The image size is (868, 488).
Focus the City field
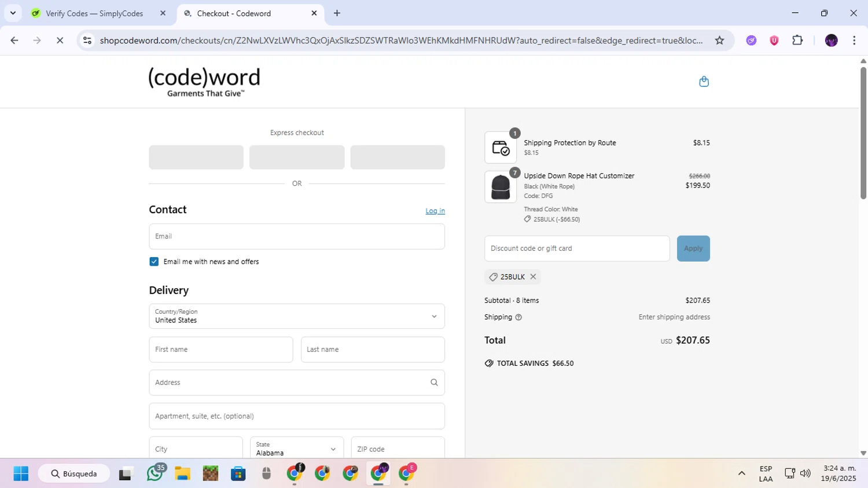click(196, 449)
